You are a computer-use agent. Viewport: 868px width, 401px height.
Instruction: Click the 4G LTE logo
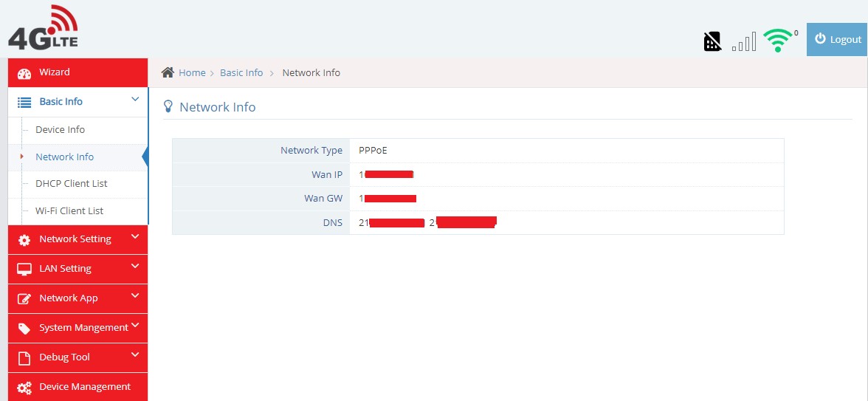[x=44, y=28]
